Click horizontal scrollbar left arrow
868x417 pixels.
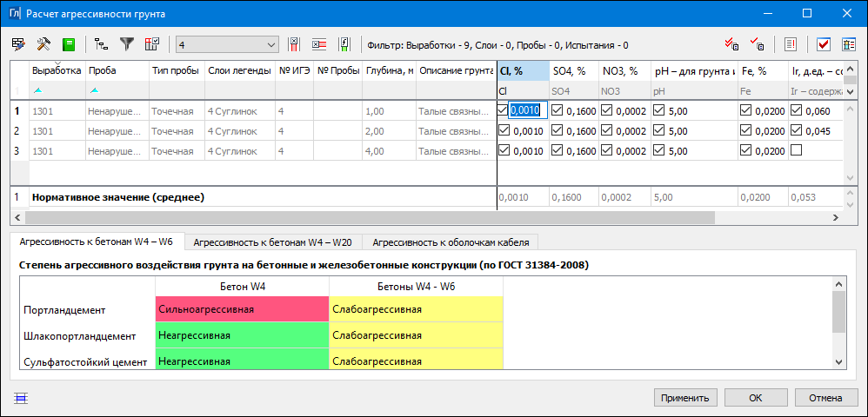point(16,217)
